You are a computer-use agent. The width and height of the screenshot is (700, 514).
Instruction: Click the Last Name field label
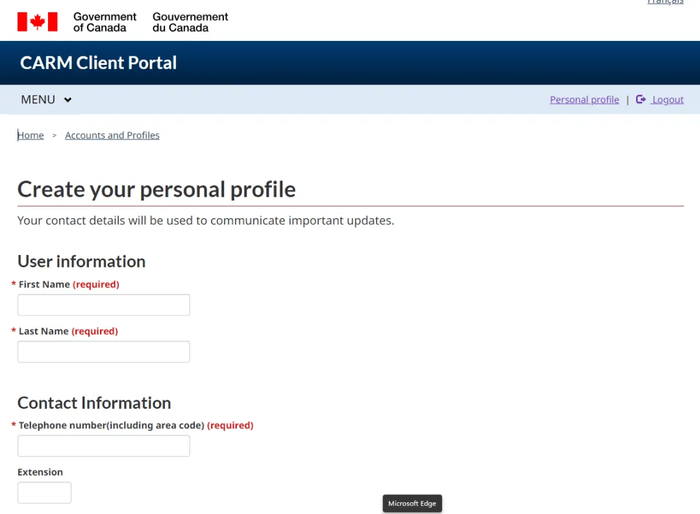44,331
